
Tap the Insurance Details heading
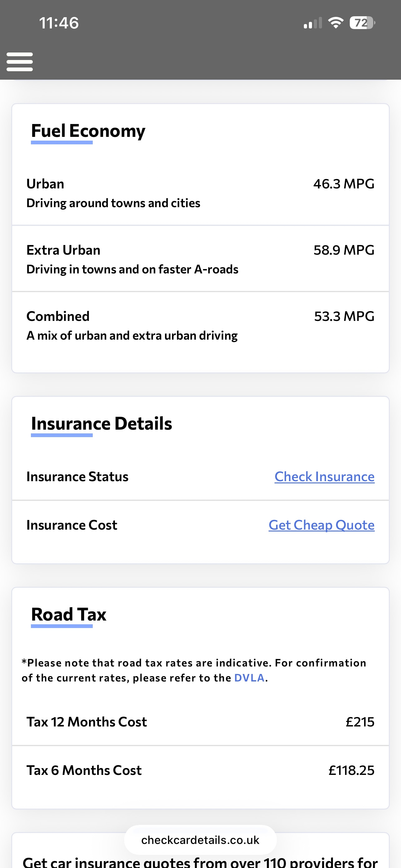101,424
